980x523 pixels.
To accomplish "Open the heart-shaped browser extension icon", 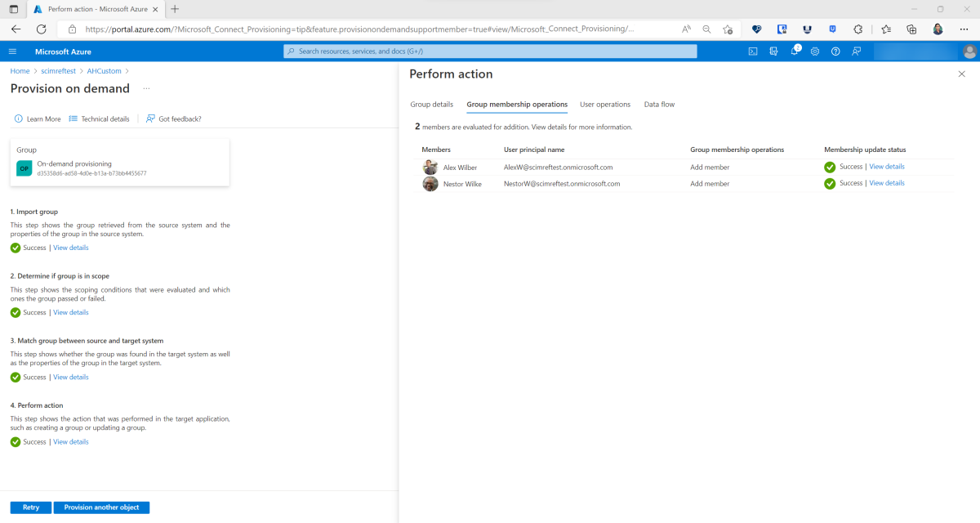I will pos(757,29).
